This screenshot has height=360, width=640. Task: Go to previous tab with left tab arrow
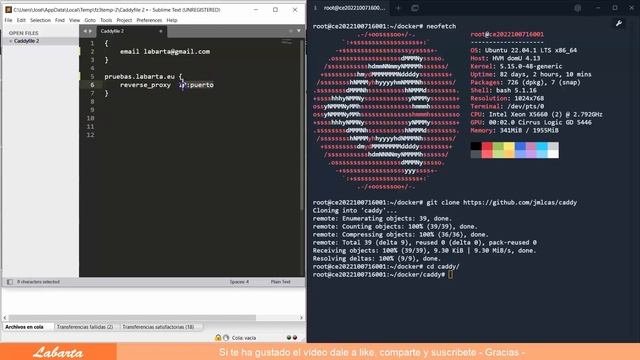[85, 31]
